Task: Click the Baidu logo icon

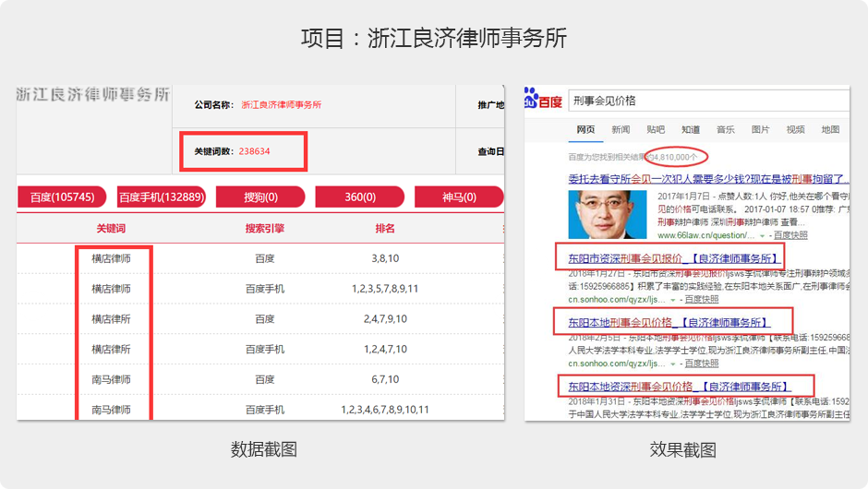Action: tap(543, 99)
